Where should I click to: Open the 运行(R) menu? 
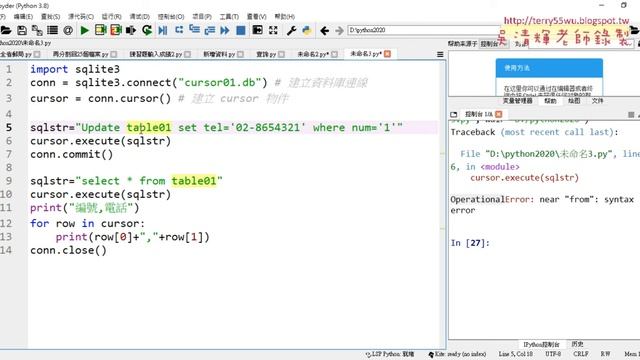[x=111, y=17]
